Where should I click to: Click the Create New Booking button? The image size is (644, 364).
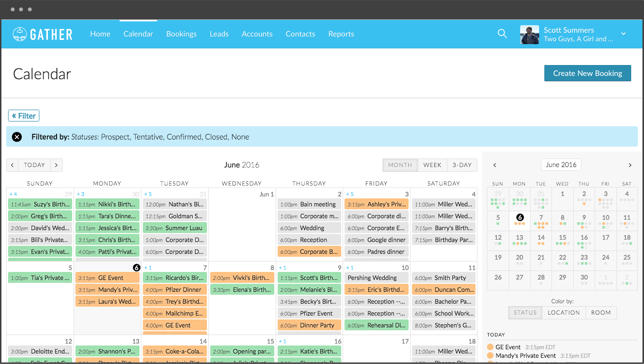tap(587, 74)
